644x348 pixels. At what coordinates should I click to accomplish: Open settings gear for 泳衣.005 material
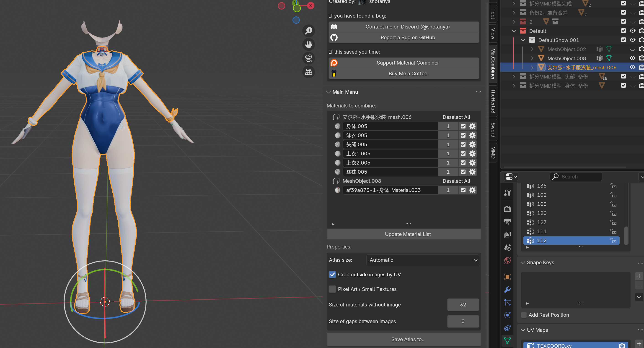(x=472, y=135)
